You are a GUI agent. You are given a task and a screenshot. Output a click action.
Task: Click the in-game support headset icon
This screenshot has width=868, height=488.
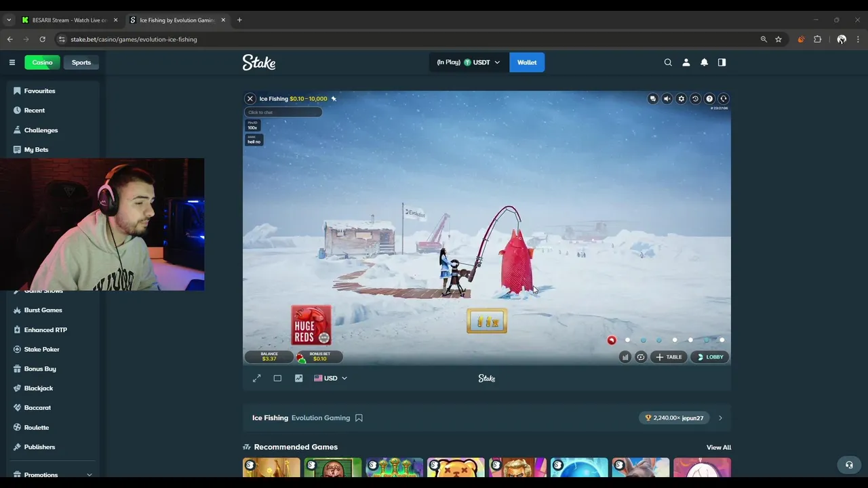(724, 99)
